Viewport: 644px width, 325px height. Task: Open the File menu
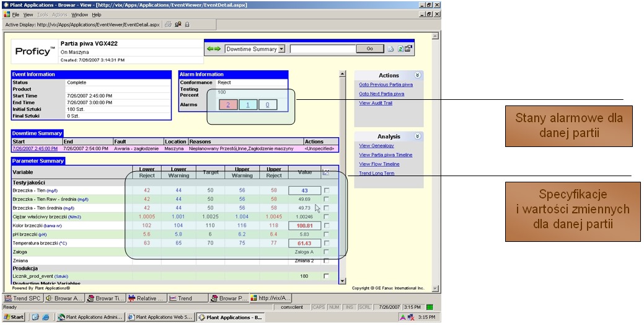15,15
